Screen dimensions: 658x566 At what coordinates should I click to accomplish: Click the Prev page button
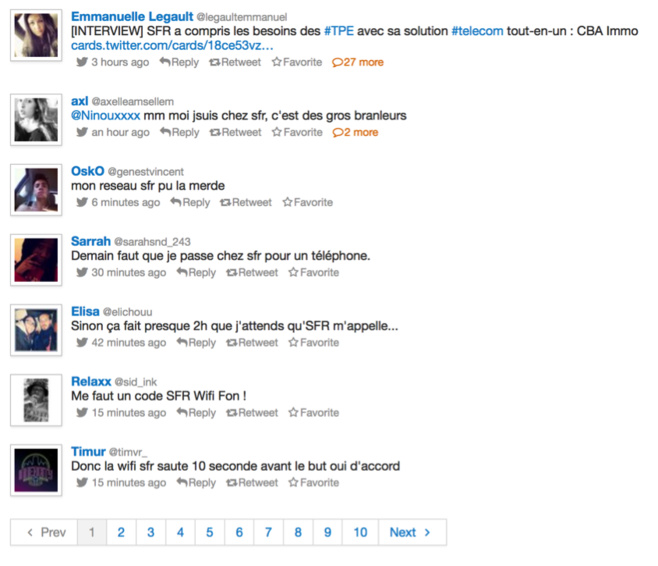click(x=45, y=532)
